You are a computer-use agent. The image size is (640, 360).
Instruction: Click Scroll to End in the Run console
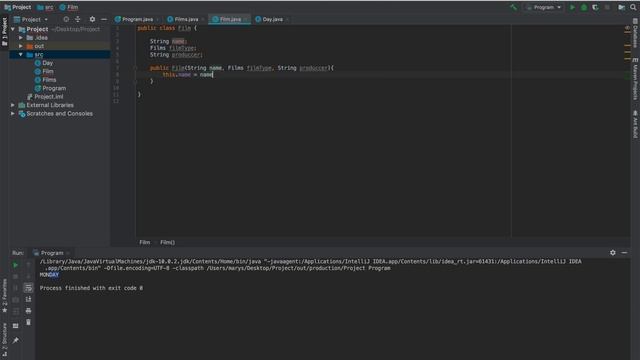[x=28, y=299]
